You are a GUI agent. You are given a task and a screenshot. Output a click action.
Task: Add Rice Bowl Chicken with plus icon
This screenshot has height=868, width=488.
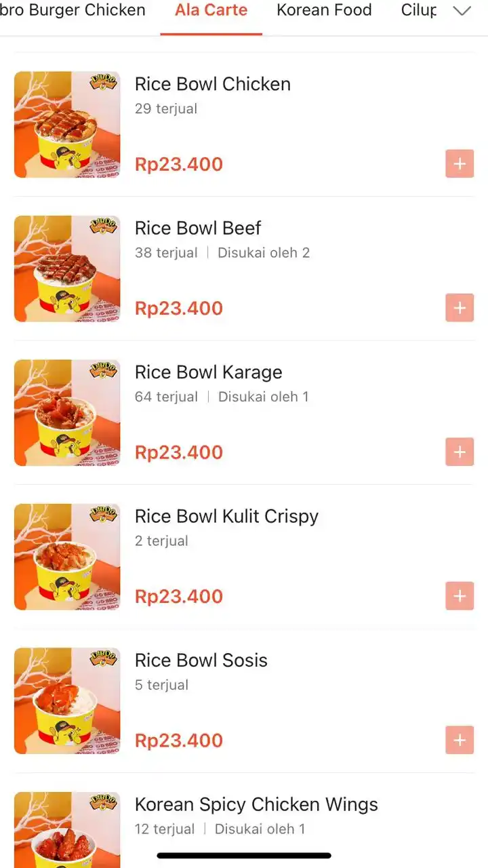pyautogui.click(x=460, y=163)
